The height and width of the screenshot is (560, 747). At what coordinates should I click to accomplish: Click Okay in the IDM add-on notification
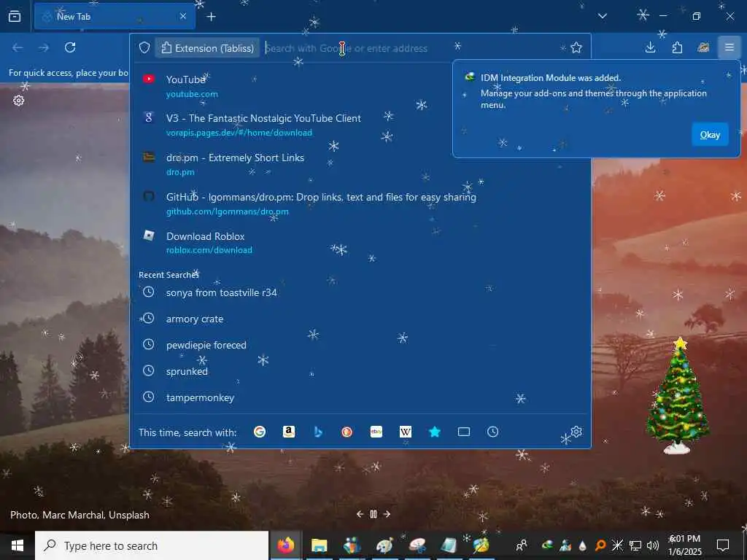pyautogui.click(x=710, y=135)
